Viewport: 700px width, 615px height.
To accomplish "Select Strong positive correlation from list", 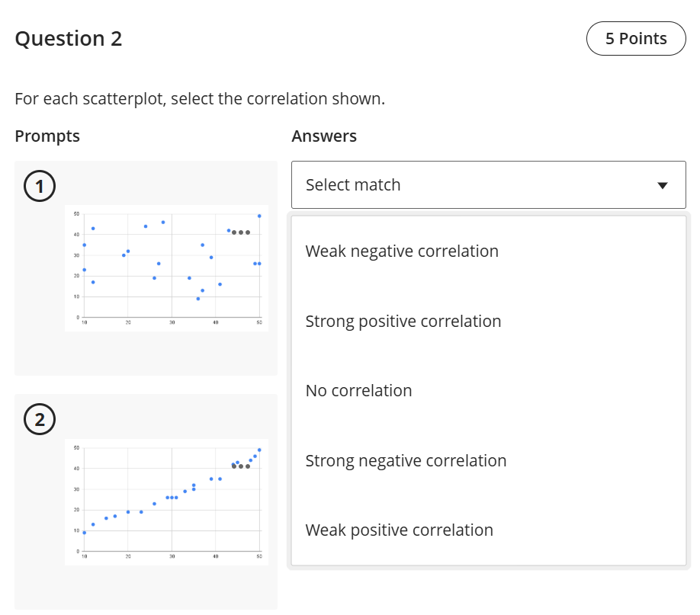I will [x=403, y=321].
